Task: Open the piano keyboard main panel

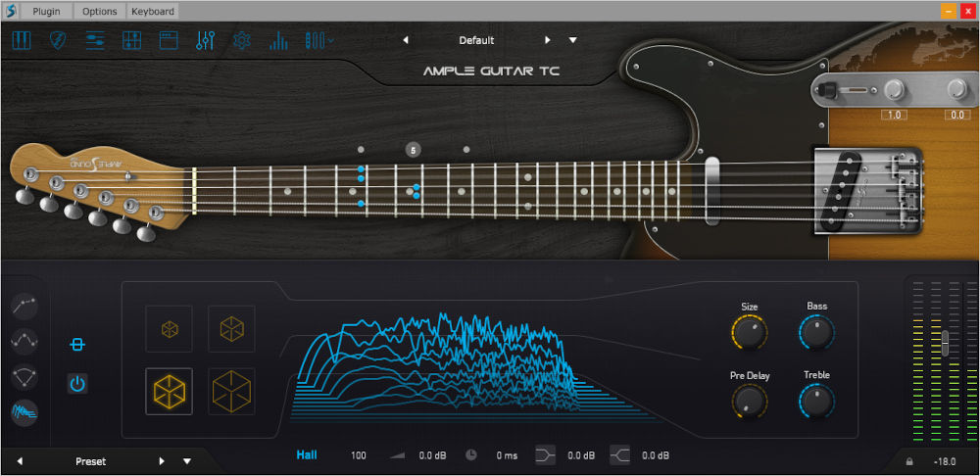Action: tap(22, 40)
